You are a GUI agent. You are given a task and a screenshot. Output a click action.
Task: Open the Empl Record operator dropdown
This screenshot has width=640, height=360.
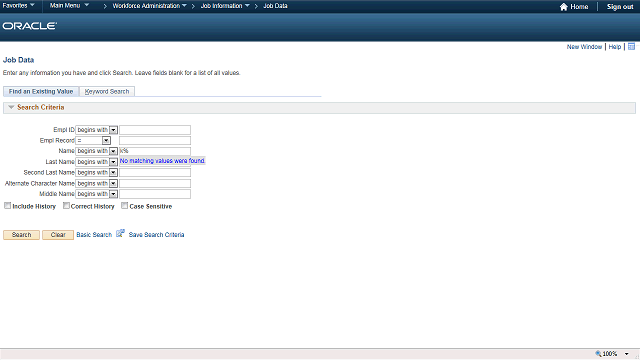[93, 140]
